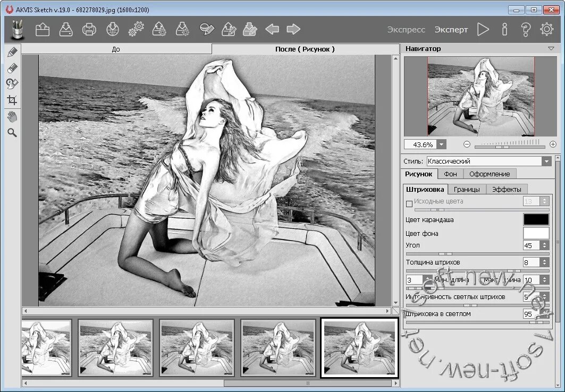
Task: Open the Рисунок settings tab
Action: pyautogui.click(x=419, y=174)
